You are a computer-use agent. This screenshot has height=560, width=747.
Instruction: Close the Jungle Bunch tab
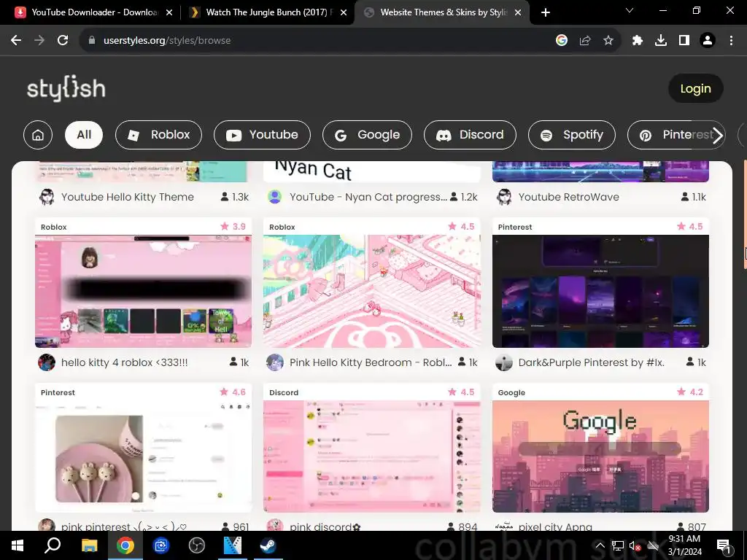point(344,12)
